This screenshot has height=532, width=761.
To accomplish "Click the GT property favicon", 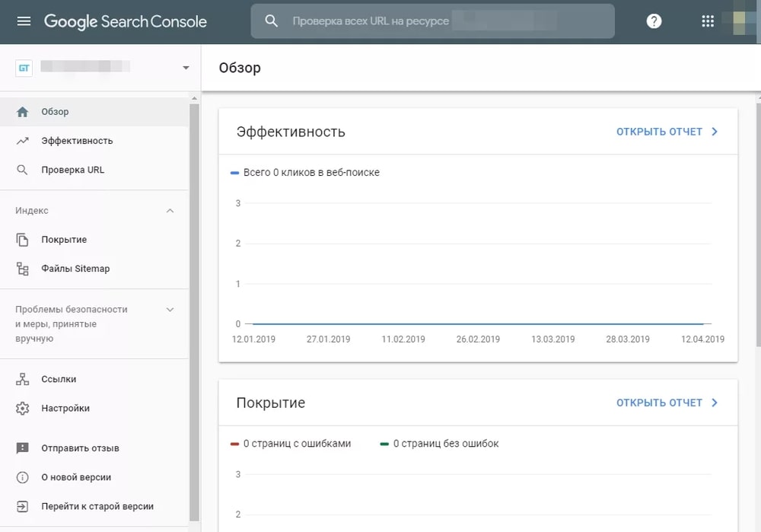I will (x=24, y=68).
